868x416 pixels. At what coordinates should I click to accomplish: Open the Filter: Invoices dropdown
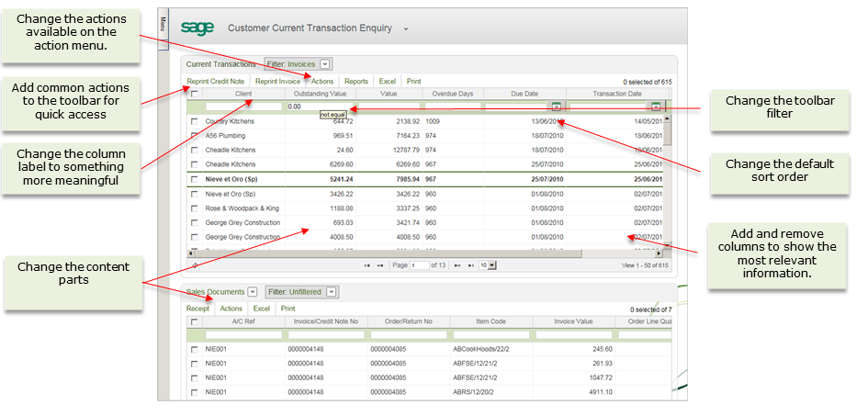coord(325,64)
